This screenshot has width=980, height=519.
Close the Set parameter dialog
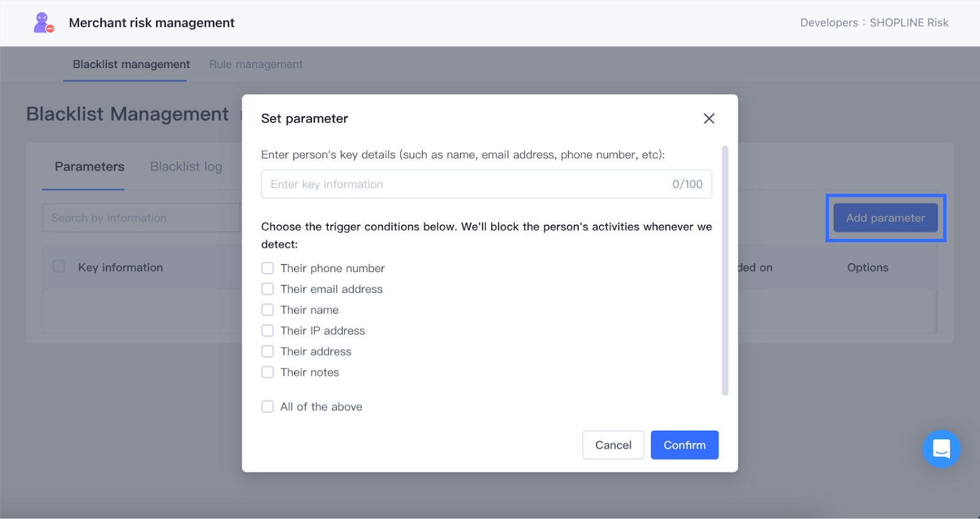tap(709, 118)
